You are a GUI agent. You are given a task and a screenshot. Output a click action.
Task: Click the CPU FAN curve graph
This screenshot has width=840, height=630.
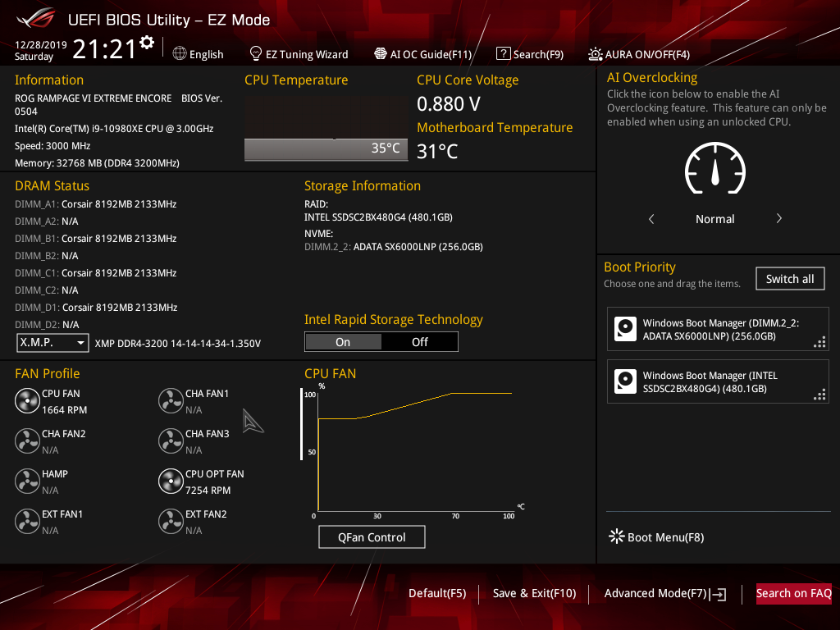[415, 452]
